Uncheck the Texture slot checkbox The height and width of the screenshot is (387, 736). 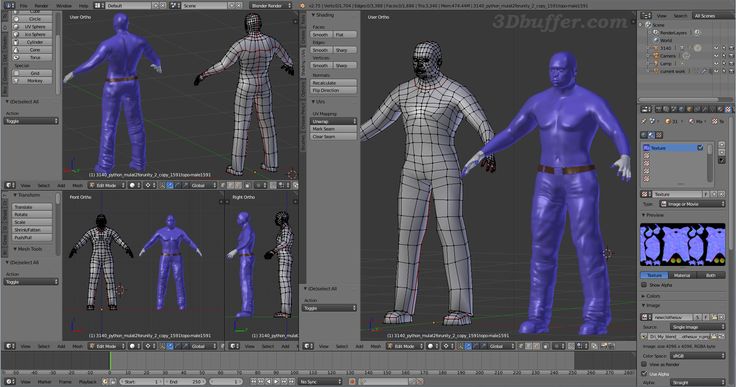point(700,147)
